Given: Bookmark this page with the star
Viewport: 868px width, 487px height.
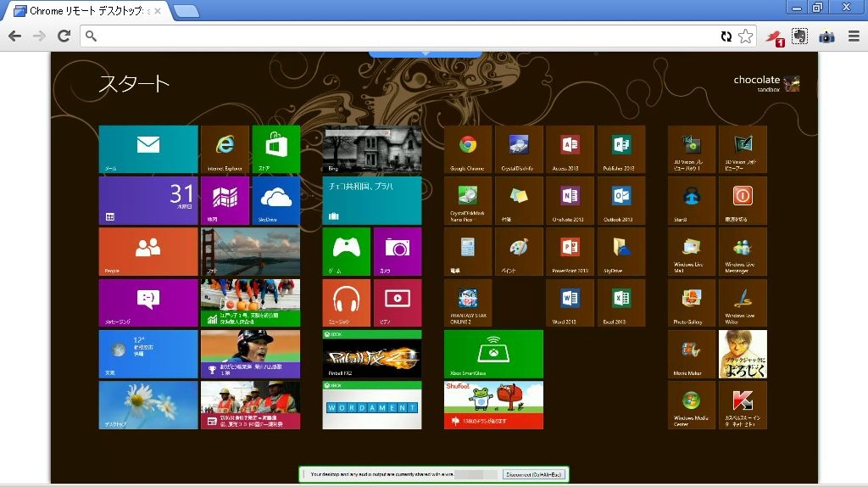Looking at the screenshot, I should pos(746,36).
